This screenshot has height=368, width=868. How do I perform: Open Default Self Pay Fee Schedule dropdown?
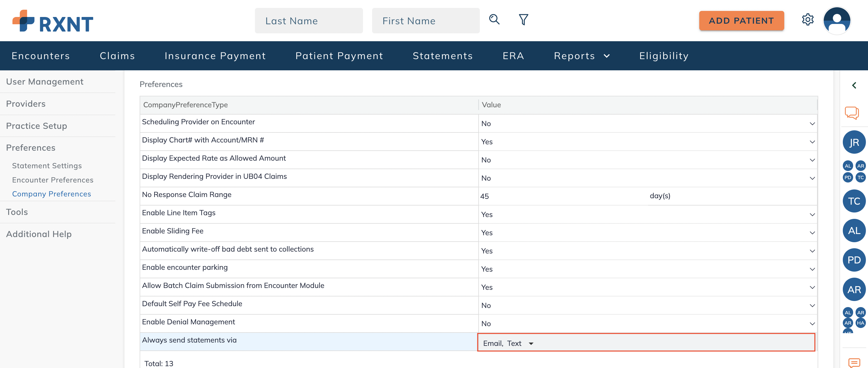click(648, 305)
